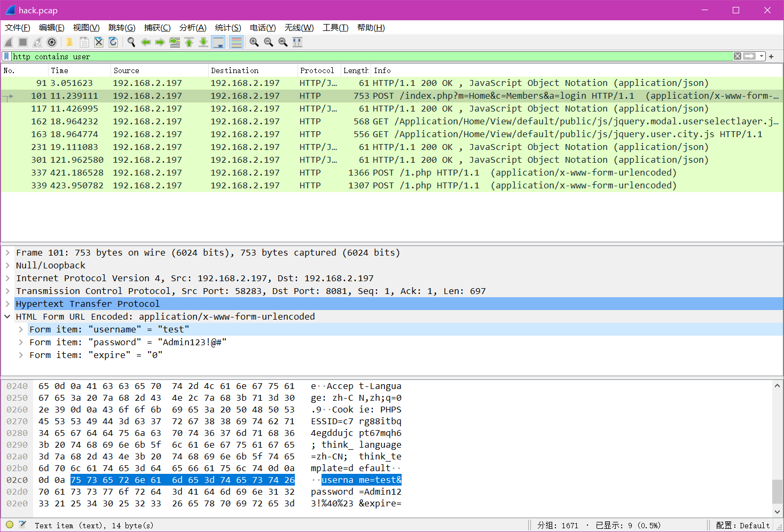Select packet 163 jquery.user.city.js GET
Viewport: 784px width, 532px height.
[392, 134]
